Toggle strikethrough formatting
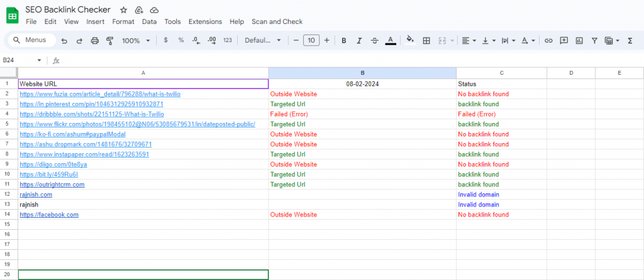The image size is (644, 280). (375, 40)
